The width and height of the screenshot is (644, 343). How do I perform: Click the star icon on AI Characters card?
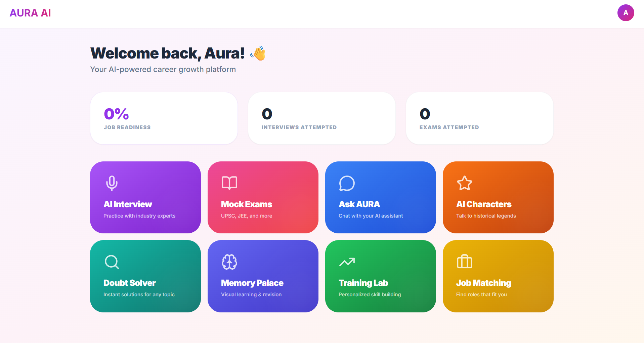[x=464, y=183]
